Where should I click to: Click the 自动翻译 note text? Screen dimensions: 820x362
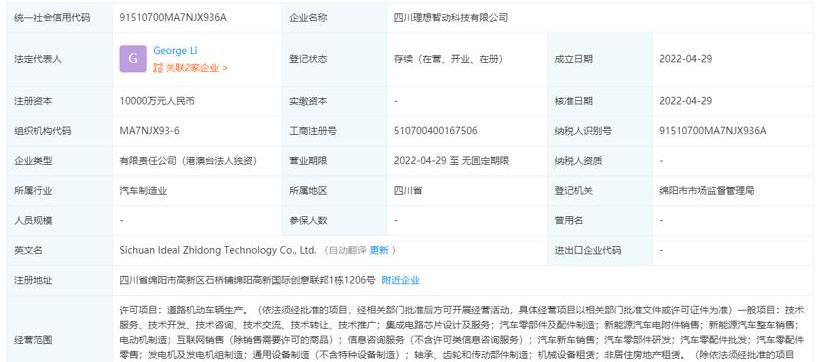(347, 250)
